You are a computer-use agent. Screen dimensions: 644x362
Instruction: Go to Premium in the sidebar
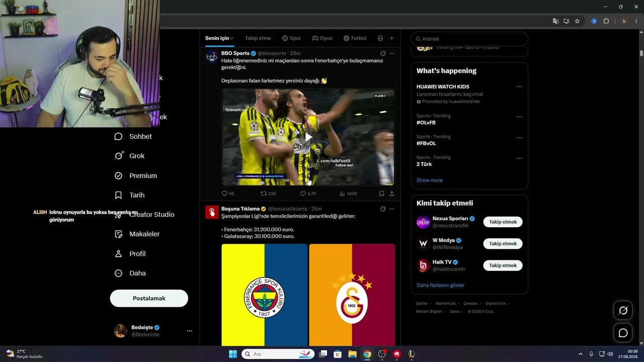click(x=136, y=175)
